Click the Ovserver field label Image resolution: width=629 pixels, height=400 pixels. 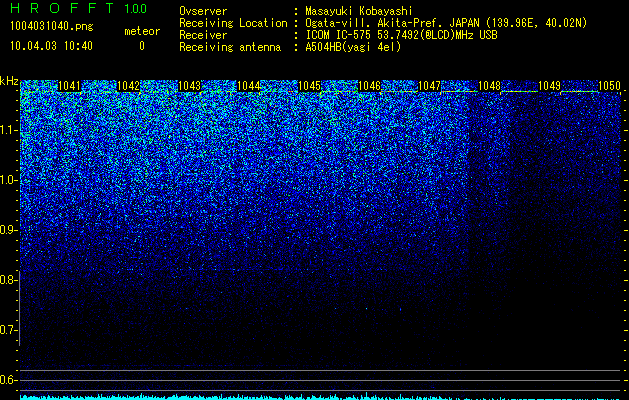coord(203,11)
